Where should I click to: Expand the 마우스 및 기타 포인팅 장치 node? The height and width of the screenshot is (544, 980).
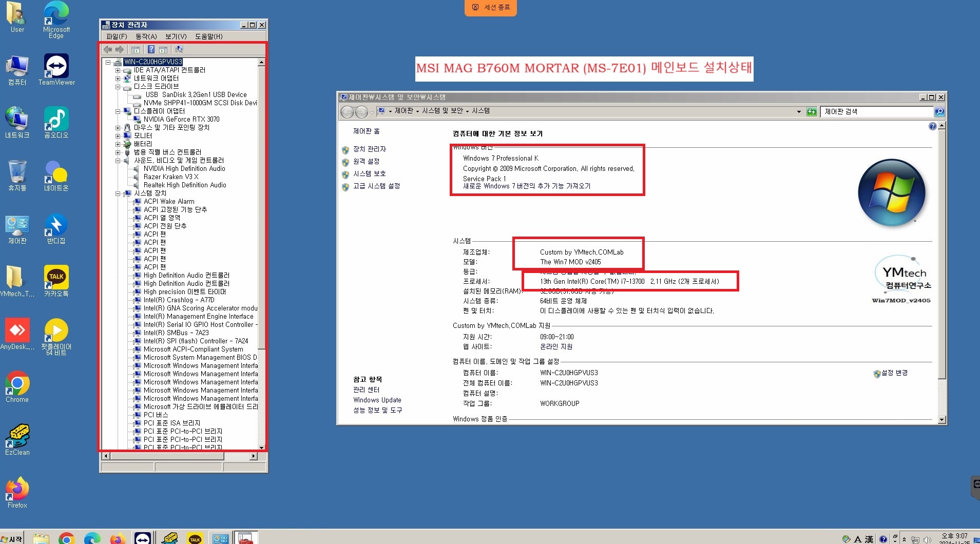click(x=118, y=128)
